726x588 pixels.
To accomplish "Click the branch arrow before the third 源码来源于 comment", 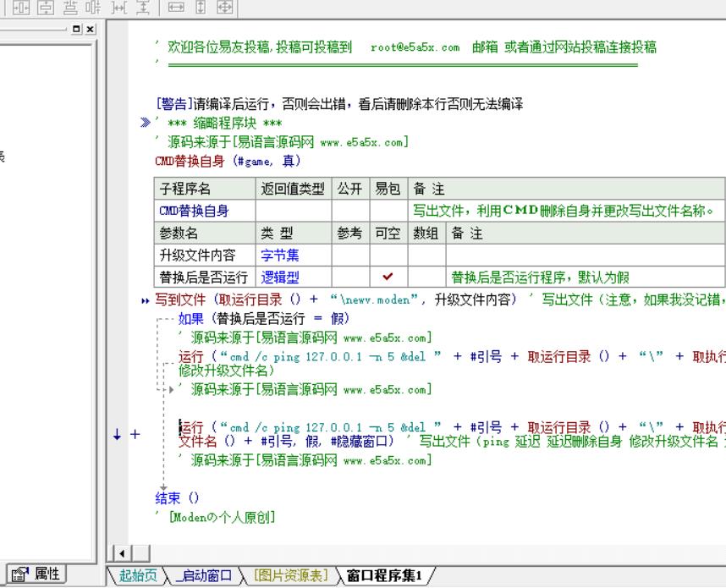I will pyautogui.click(x=171, y=390).
